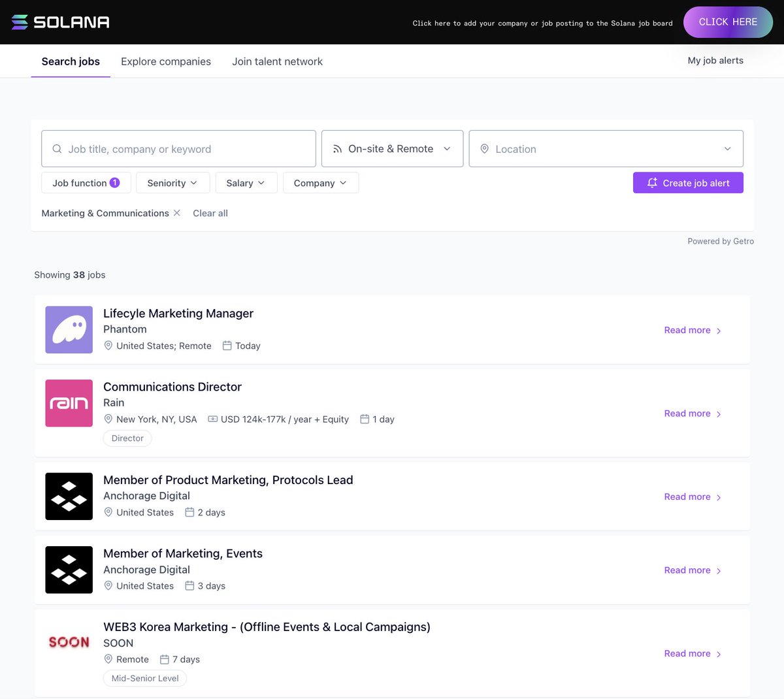Click the Solana logo
This screenshot has height=699, width=784.
[x=59, y=22]
